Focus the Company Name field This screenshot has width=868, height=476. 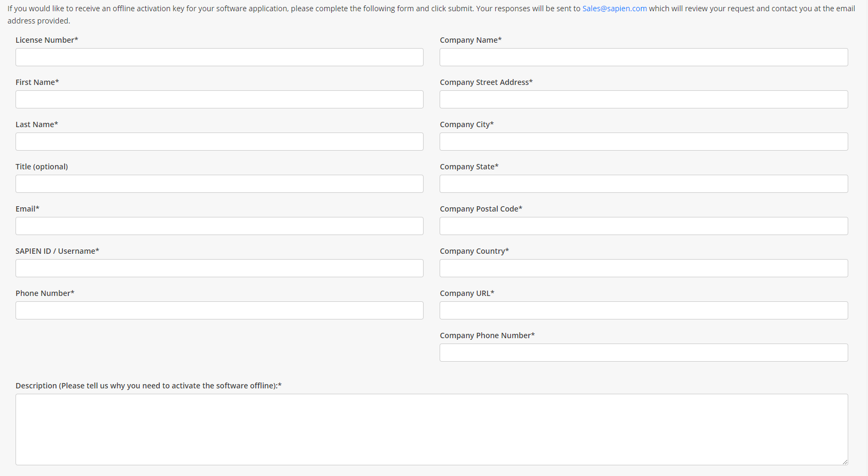[644, 57]
